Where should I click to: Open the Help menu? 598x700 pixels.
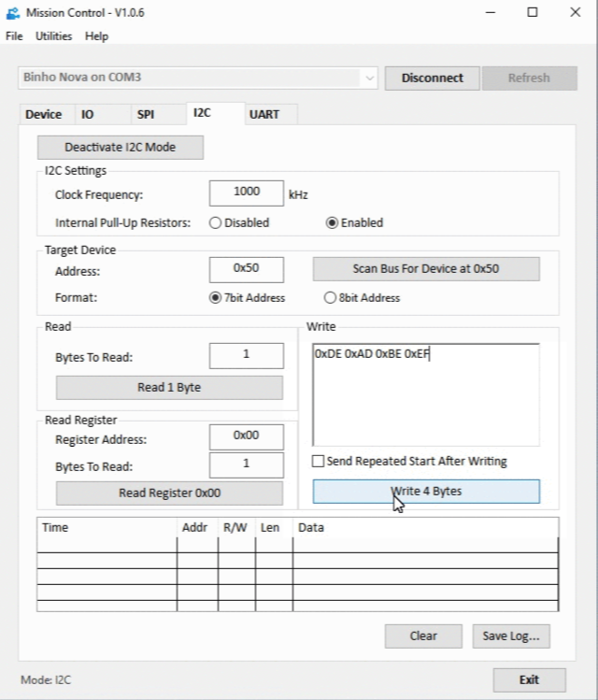pos(96,36)
